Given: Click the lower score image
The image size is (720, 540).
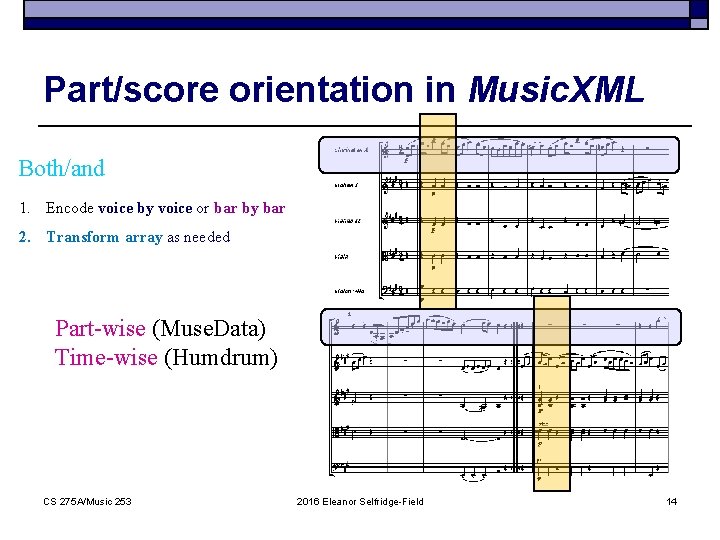Looking at the screenshot, I should tap(500, 397).
